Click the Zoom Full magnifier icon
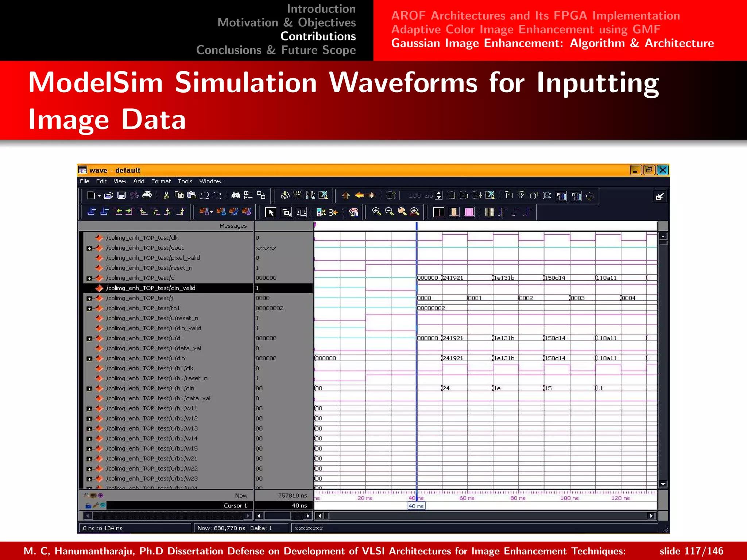The width and height of the screenshot is (747, 560). [402, 211]
